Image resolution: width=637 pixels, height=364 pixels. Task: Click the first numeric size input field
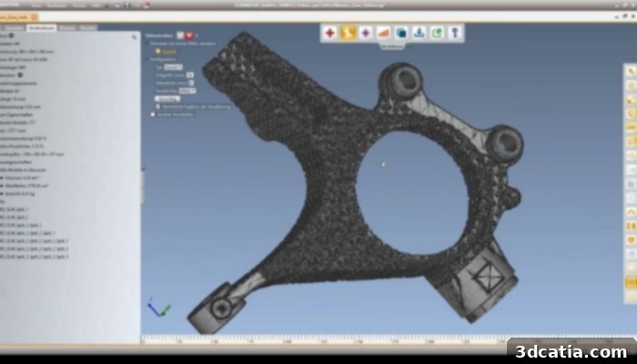[x=189, y=76]
